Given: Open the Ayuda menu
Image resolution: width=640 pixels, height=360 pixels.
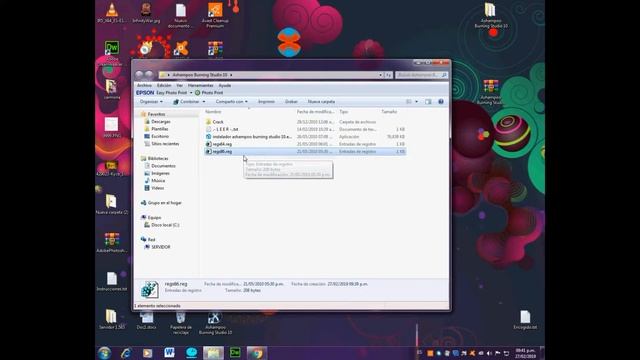Looking at the screenshot, I should coord(225,86).
